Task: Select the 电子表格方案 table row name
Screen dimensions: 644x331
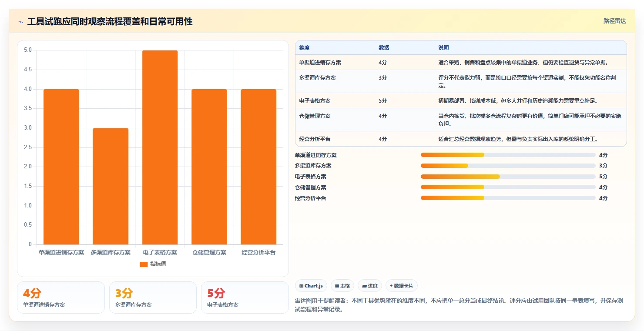Action: point(315,101)
